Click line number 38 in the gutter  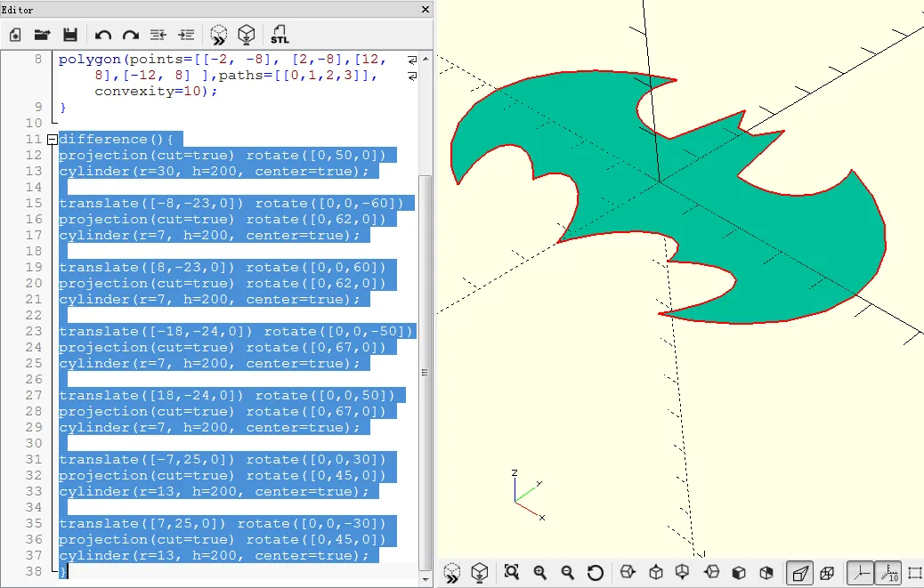[x=34, y=571]
